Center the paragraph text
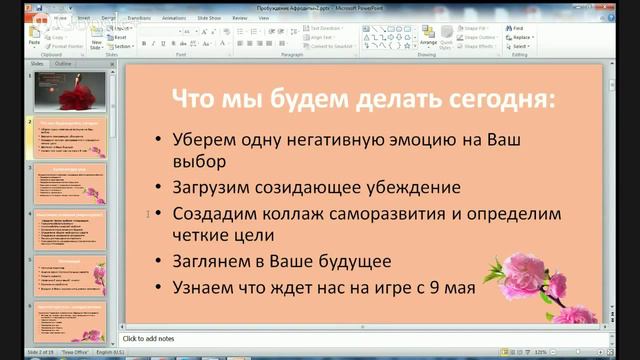The width and height of the screenshot is (640, 360). [x=250, y=43]
